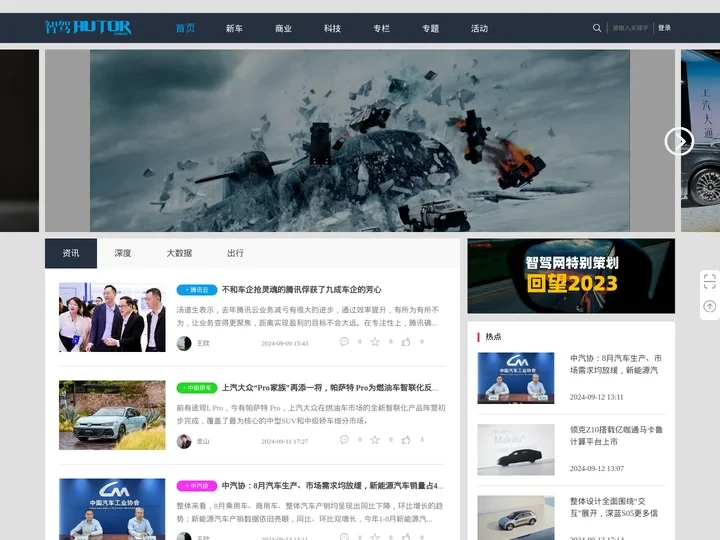Select the 资讯 tab

(71, 253)
